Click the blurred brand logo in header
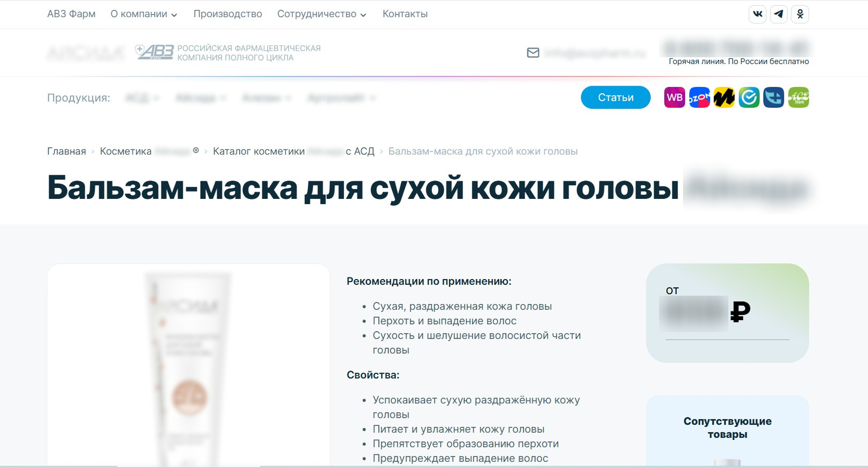868x467 pixels. [86, 53]
